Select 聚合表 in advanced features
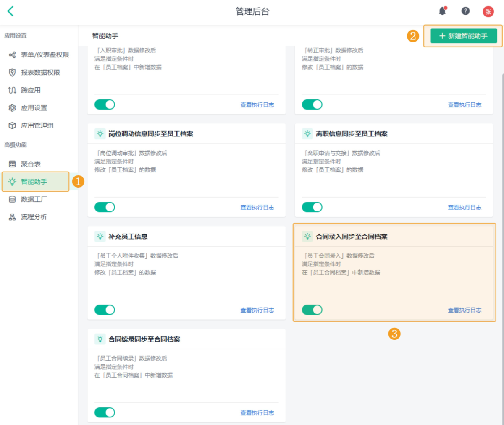 31,164
